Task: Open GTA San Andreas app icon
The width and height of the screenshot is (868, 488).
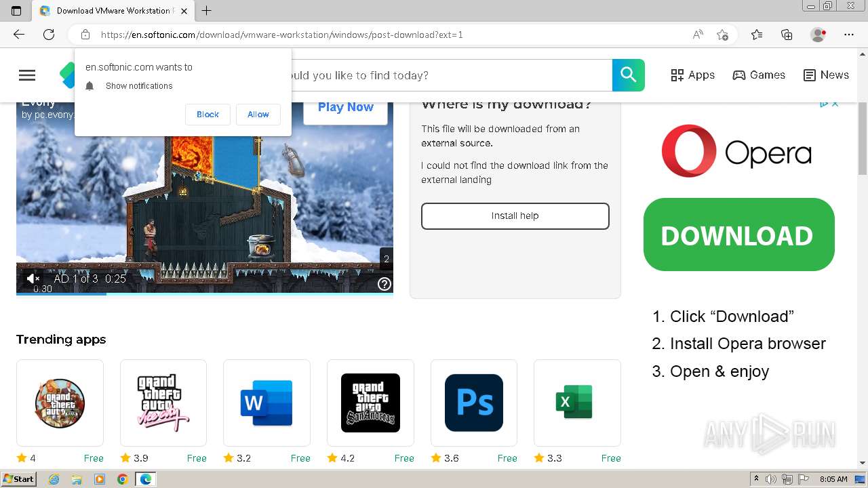Action: coord(370,403)
